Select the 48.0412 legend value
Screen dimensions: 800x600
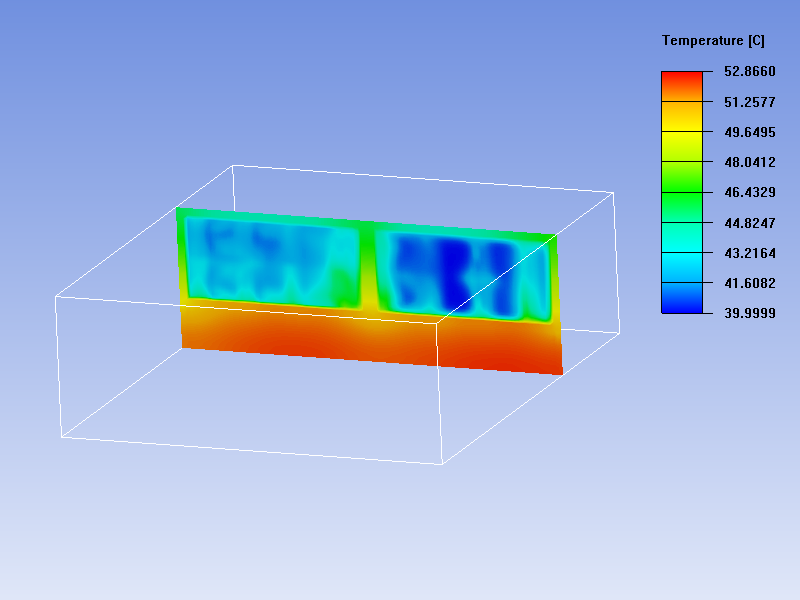tap(749, 162)
